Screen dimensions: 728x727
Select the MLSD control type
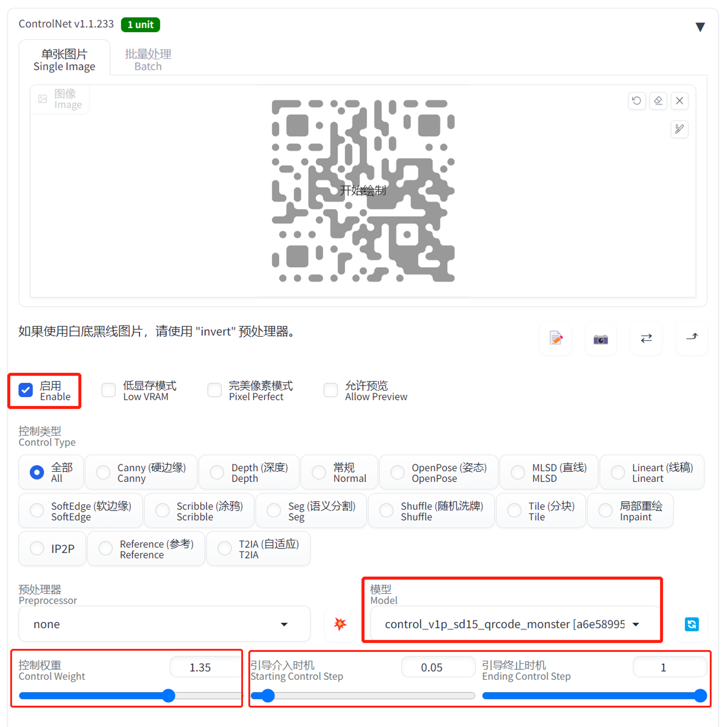pos(549,472)
